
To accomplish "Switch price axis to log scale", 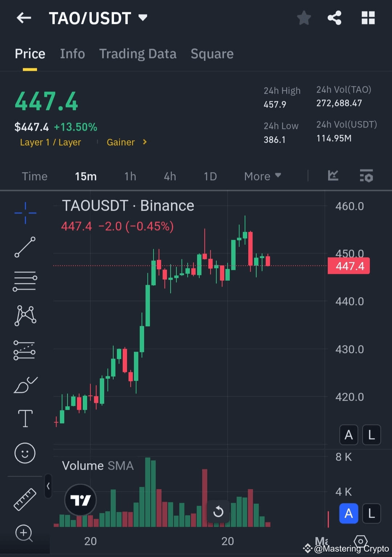I will click(x=371, y=435).
